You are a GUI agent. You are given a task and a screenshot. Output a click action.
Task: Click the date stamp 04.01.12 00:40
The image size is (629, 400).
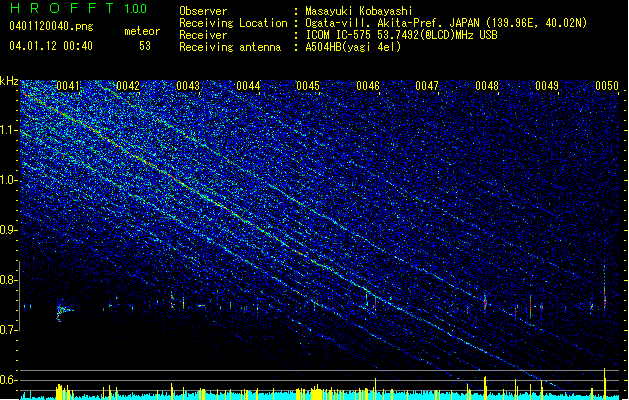51,46
